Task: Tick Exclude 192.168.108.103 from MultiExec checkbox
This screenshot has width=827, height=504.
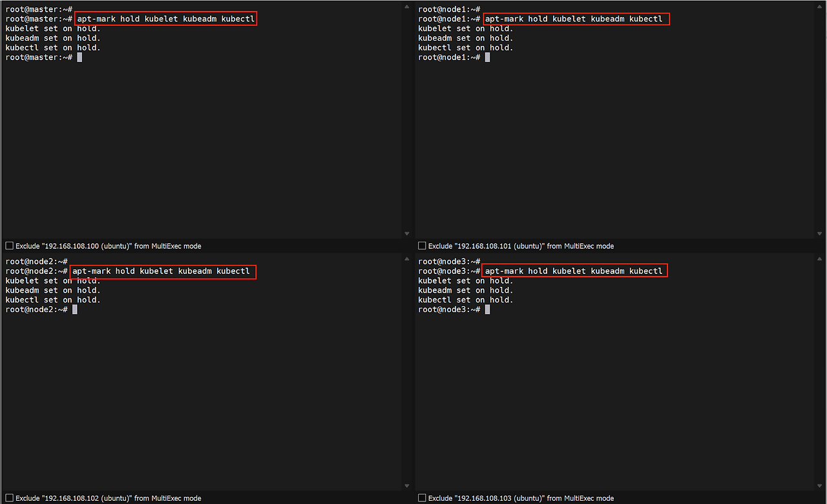Action: [x=422, y=498]
